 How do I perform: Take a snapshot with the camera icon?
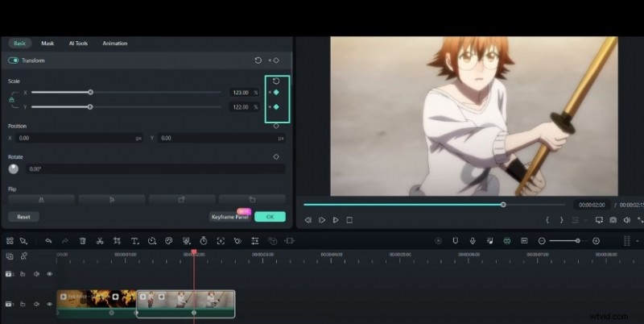pyautogui.click(x=613, y=220)
